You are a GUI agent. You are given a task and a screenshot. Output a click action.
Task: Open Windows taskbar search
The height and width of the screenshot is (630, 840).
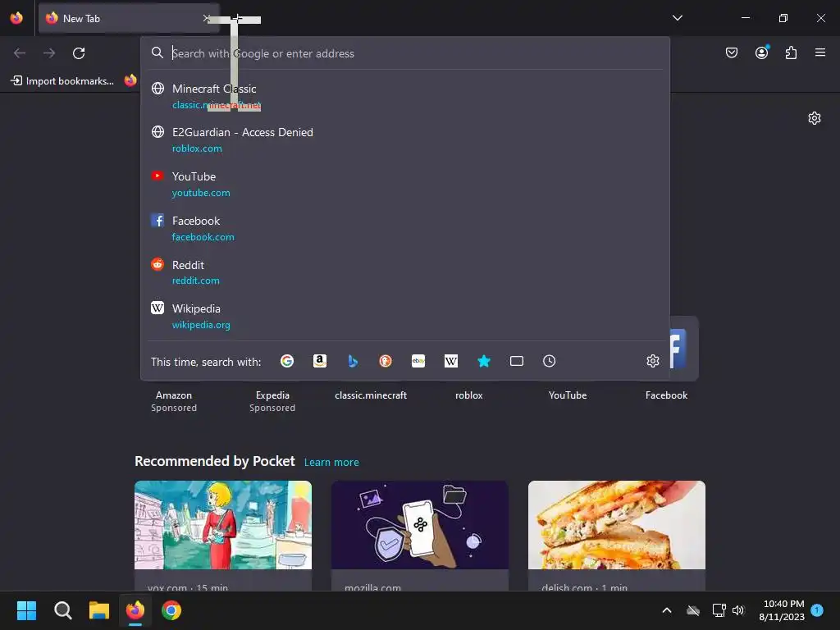[x=62, y=610]
